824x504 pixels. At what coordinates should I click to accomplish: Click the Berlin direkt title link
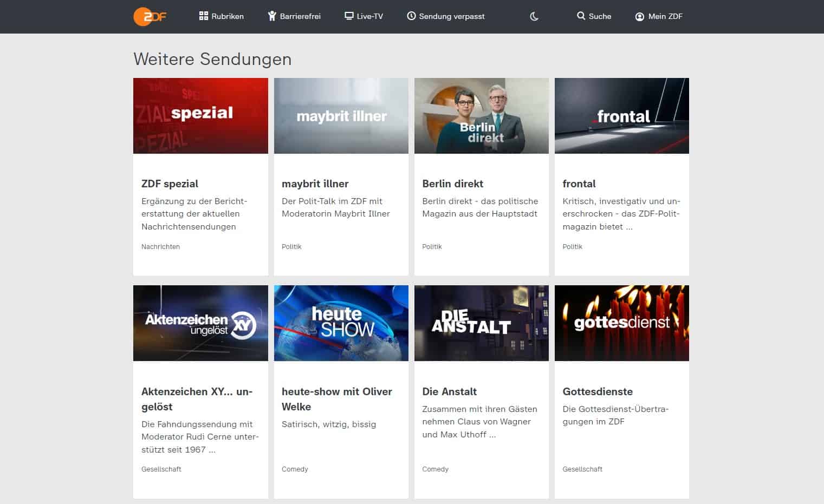coord(453,184)
